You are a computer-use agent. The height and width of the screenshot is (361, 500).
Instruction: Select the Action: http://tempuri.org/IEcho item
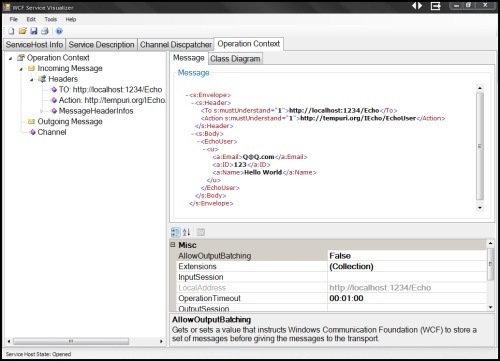[112, 100]
